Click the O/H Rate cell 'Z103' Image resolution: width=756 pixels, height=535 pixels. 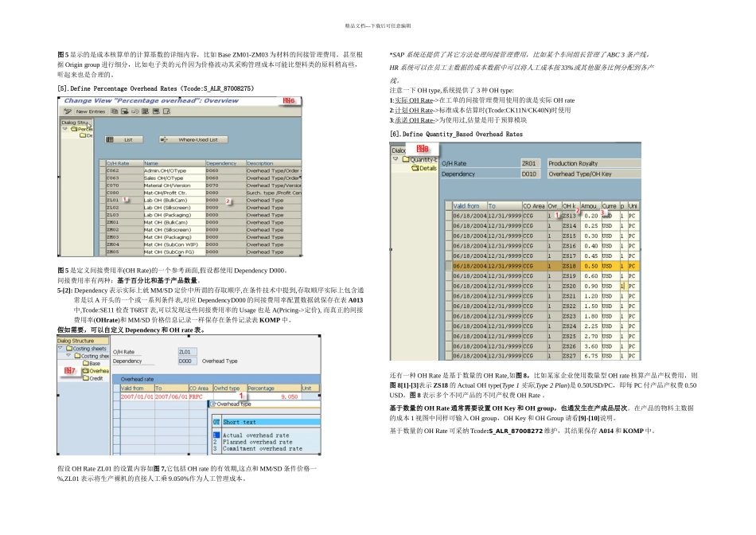[x=124, y=215]
